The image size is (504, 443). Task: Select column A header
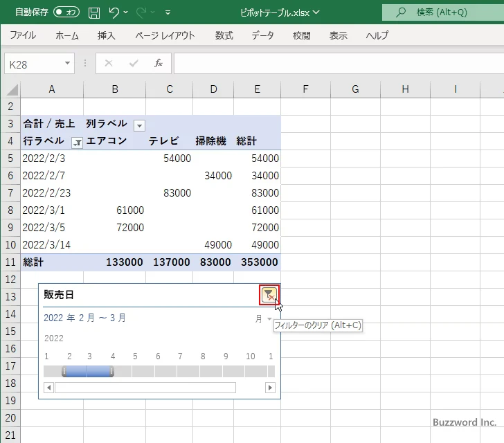pos(52,89)
